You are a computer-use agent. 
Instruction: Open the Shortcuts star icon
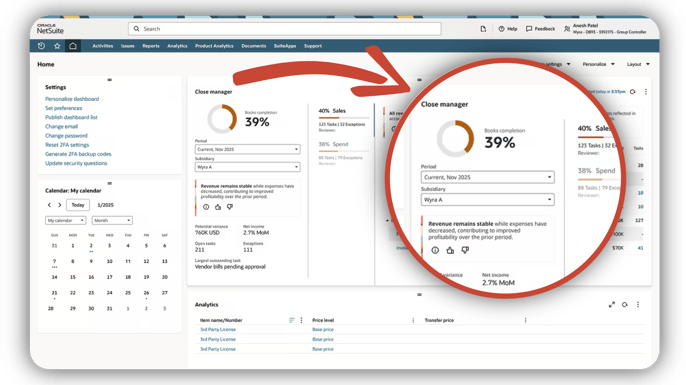click(57, 46)
